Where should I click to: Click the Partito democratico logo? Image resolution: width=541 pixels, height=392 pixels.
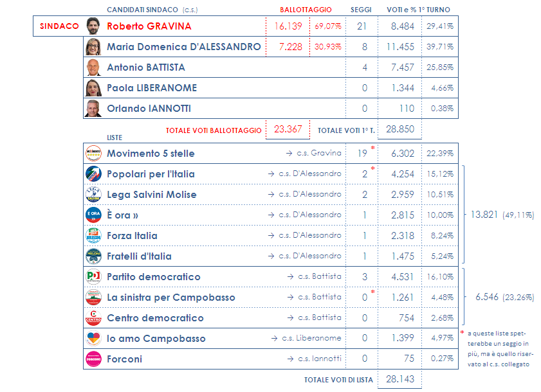tap(93, 277)
